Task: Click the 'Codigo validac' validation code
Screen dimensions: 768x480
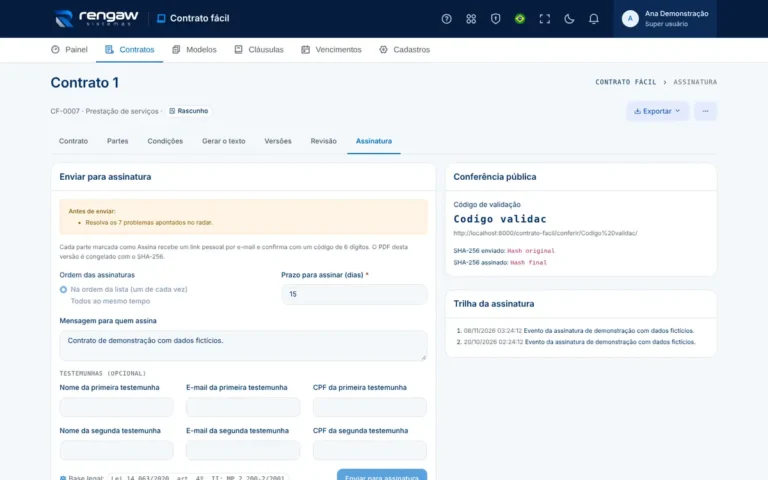Action: [x=500, y=219]
